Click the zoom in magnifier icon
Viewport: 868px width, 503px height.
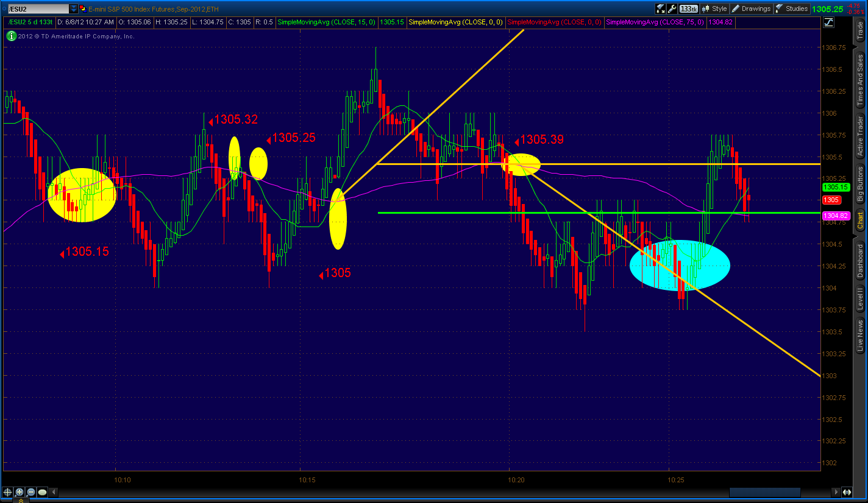(x=20, y=492)
